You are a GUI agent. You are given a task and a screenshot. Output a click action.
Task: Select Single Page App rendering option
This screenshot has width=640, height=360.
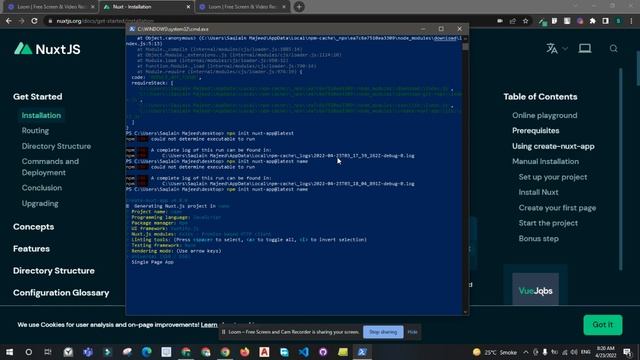tap(153, 262)
